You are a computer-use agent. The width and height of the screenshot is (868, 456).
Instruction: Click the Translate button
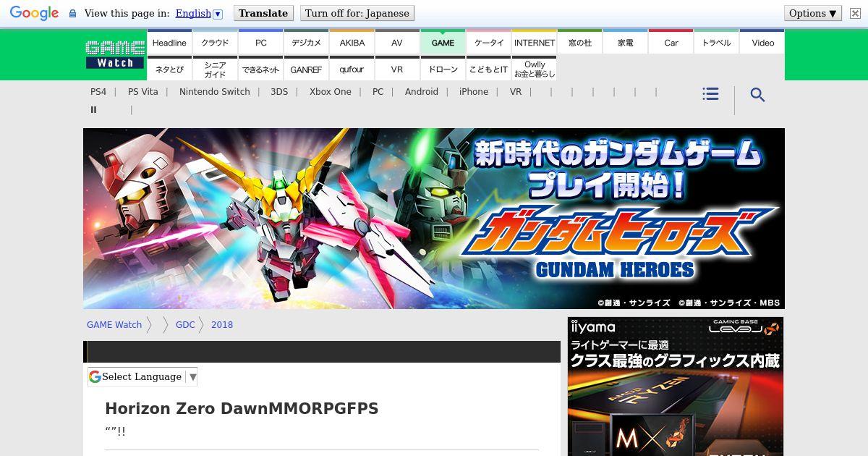(x=263, y=13)
